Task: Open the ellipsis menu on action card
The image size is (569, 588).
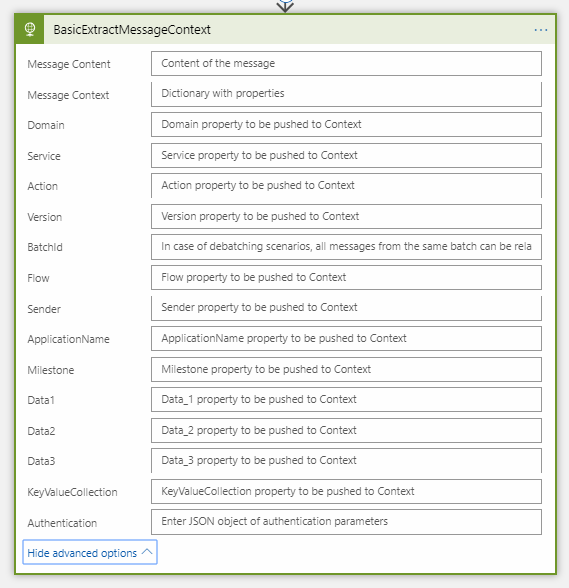Action: pos(540,30)
